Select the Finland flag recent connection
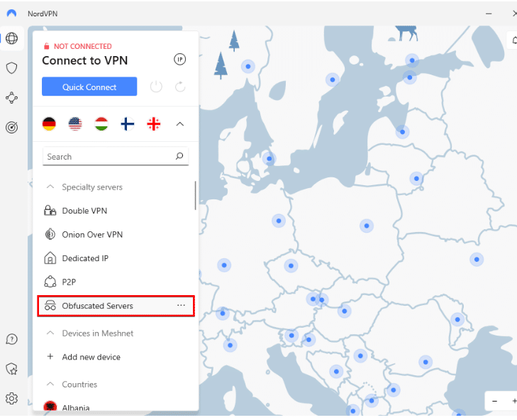The image size is (517, 420). 128,124
